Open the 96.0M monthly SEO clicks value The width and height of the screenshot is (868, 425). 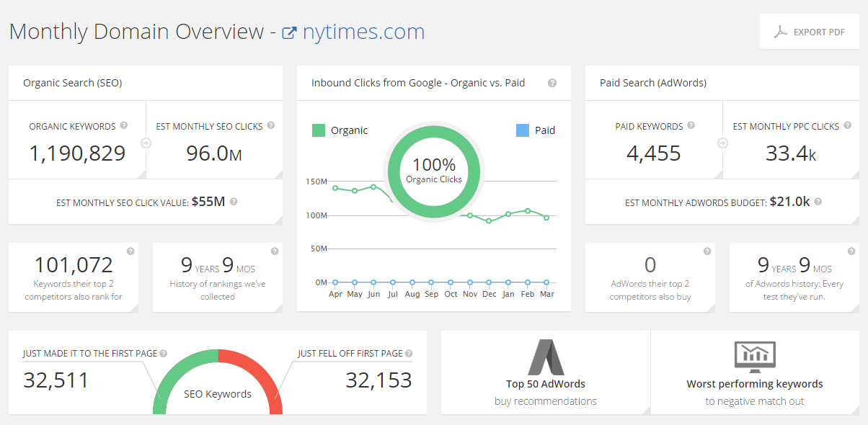pyautogui.click(x=214, y=153)
